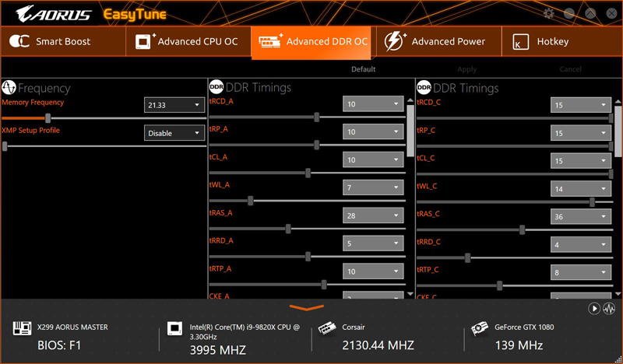Image resolution: width=623 pixels, height=364 pixels.
Task: Open the tWL_C value dropdown
Action: [580, 188]
